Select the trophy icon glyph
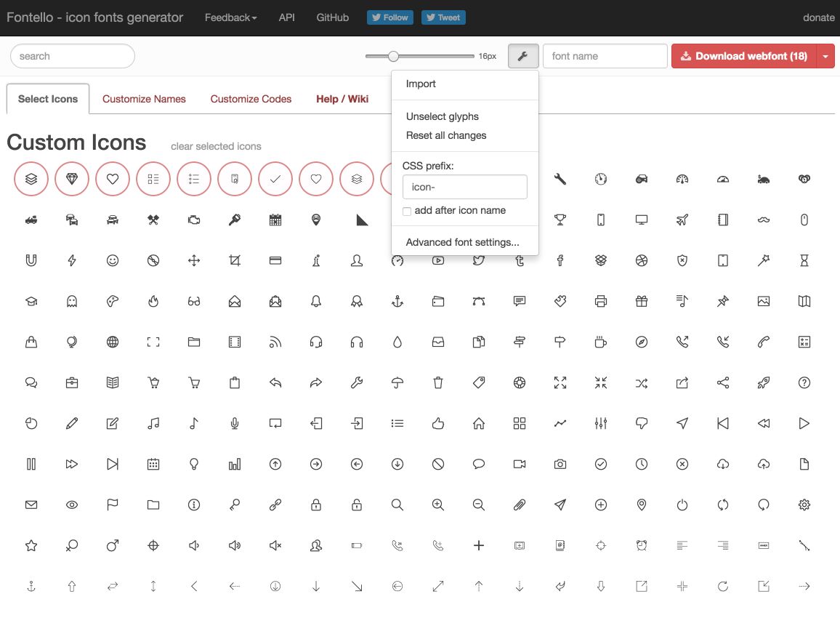The height and width of the screenshot is (618, 840). click(x=560, y=220)
